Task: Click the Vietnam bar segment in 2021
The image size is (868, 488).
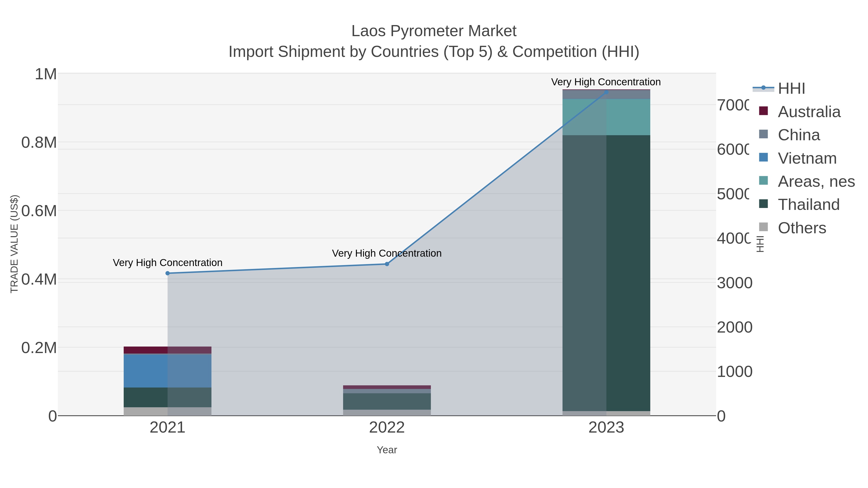Action: click(168, 371)
